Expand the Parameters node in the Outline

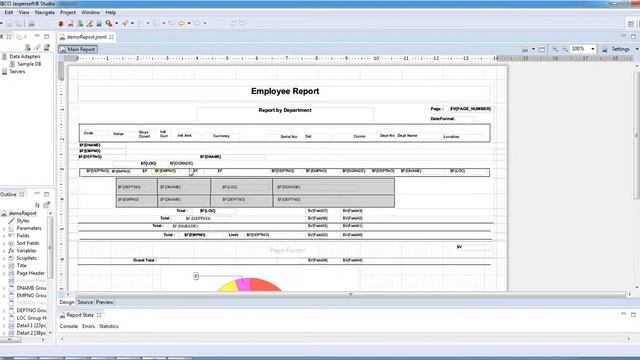pos(4,229)
